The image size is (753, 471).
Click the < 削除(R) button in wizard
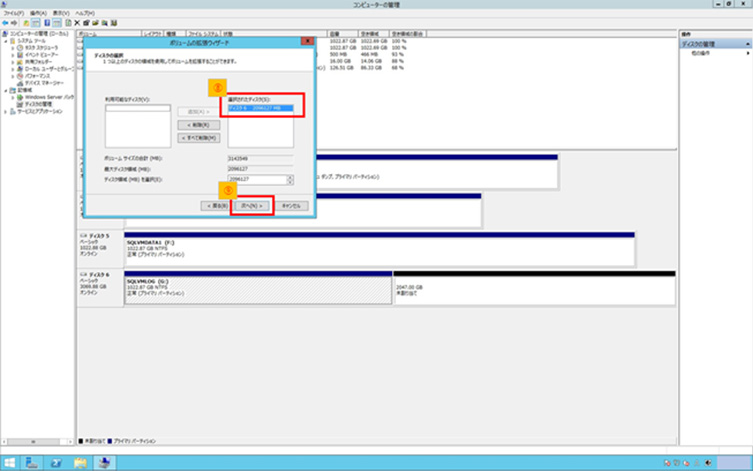click(x=199, y=125)
